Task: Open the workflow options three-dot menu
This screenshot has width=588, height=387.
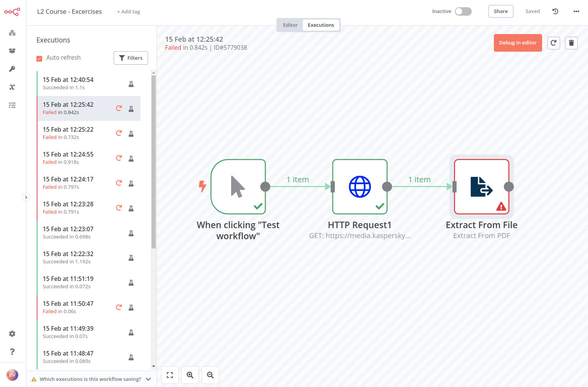Action: coord(576,11)
